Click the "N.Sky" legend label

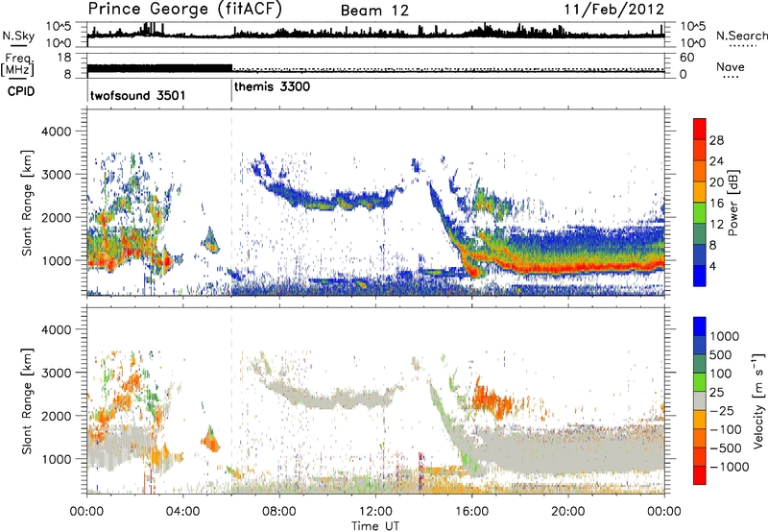coord(18,36)
